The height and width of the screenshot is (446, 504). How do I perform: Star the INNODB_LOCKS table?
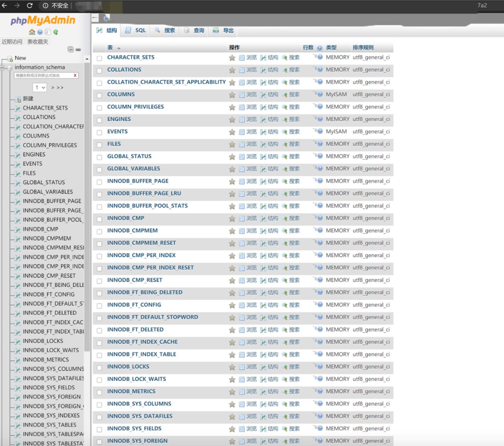pos(232,367)
